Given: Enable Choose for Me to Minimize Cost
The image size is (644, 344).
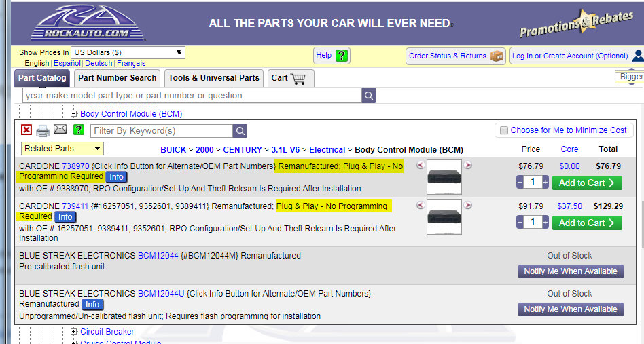Looking at the screenshot, I should tap(504, 130).
